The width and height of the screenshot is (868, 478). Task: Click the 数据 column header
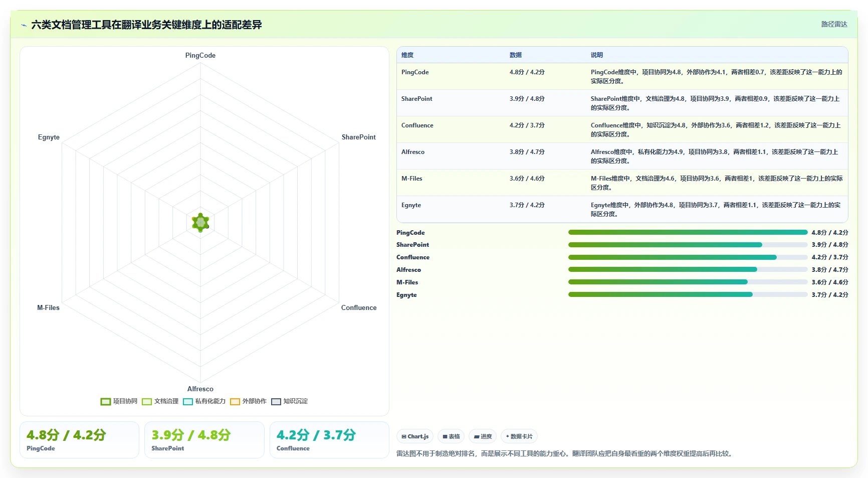tap(516, 55)
